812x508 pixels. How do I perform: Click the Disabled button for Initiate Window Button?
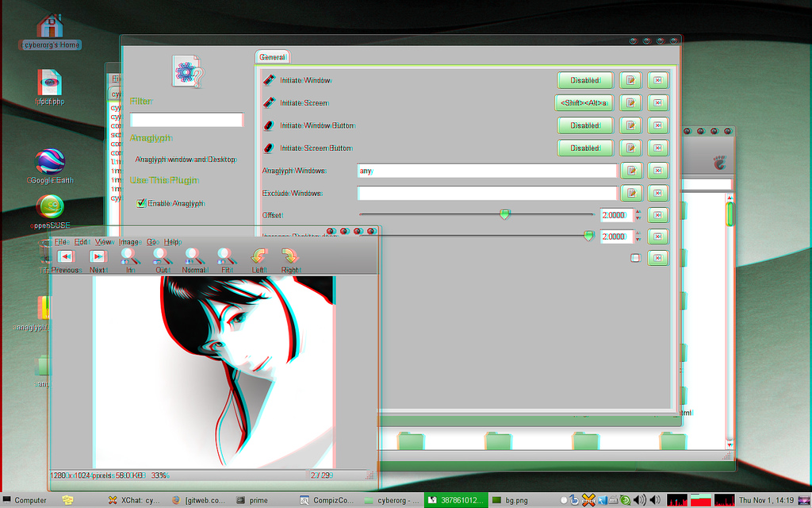click(x=585, y=125)
